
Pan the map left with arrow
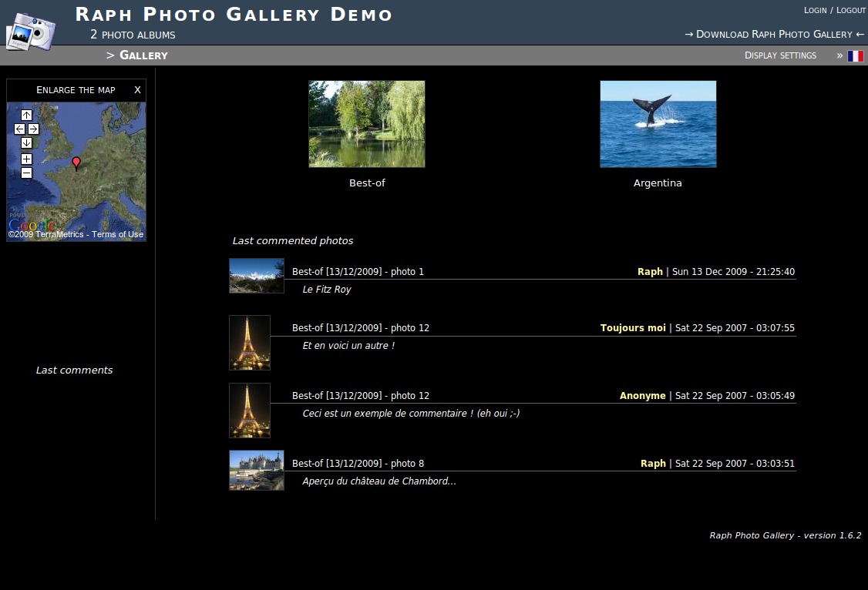20,129
